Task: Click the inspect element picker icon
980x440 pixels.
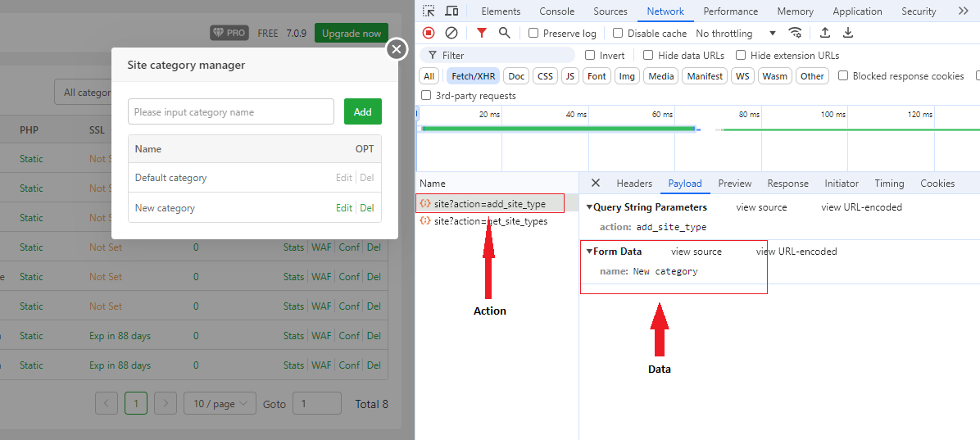Action: point(428,11)
